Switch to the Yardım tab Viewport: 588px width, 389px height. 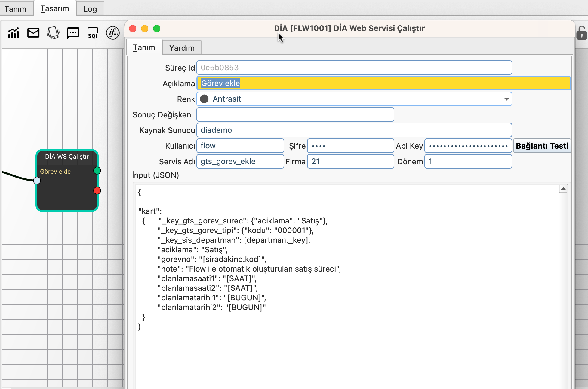(182, 48)
